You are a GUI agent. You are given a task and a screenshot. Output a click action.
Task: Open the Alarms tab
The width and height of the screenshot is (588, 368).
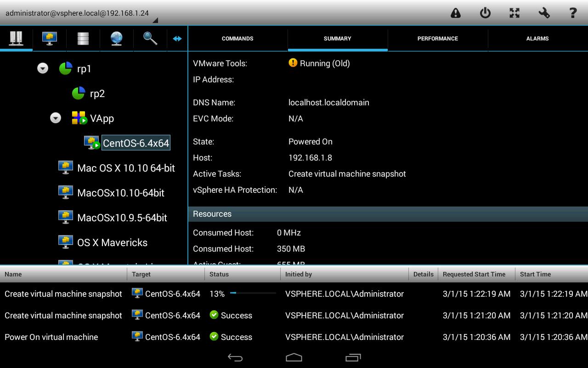pos(537,39)
